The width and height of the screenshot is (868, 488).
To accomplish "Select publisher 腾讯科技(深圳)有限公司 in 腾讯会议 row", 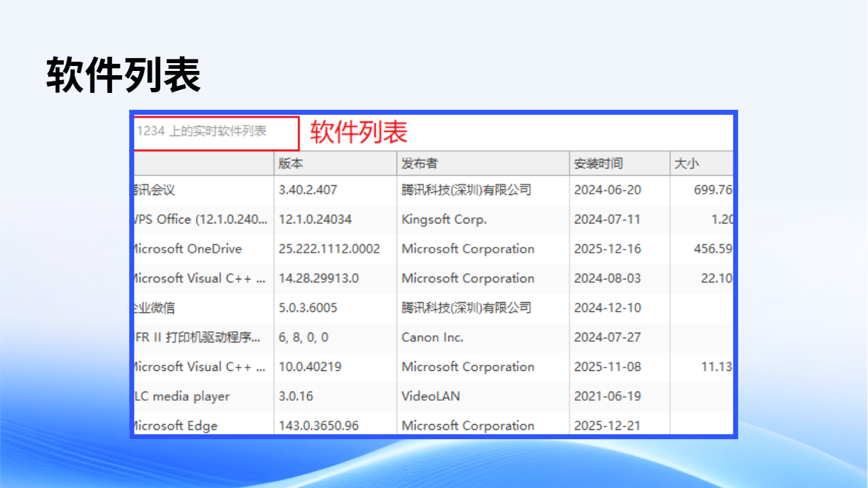I will [466, 190].
